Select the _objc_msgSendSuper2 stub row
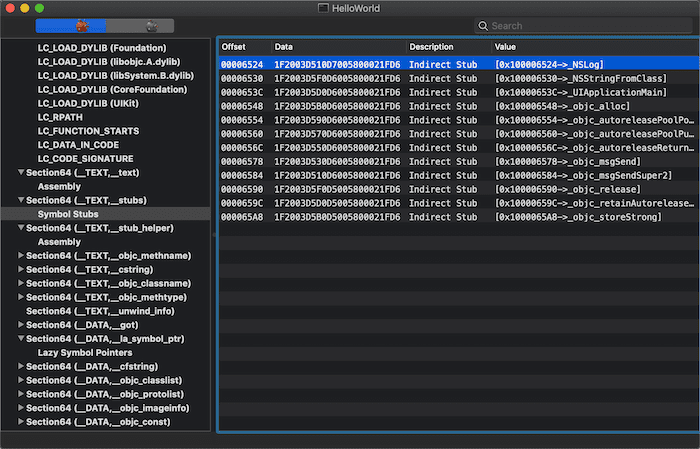 click(459, 175)
